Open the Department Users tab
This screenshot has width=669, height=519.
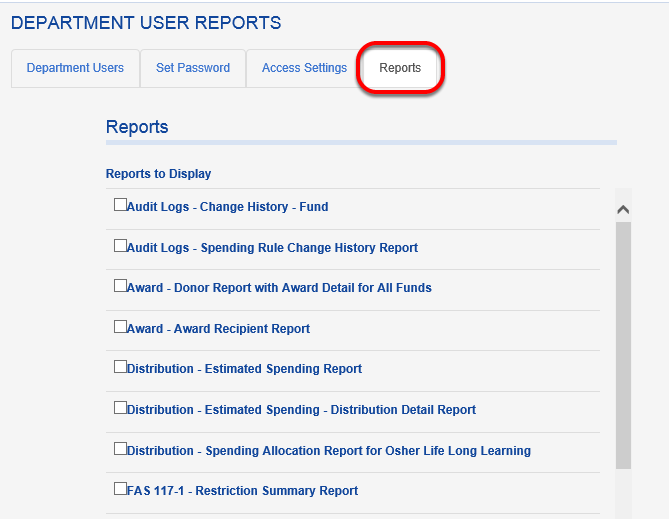point(76,68)
